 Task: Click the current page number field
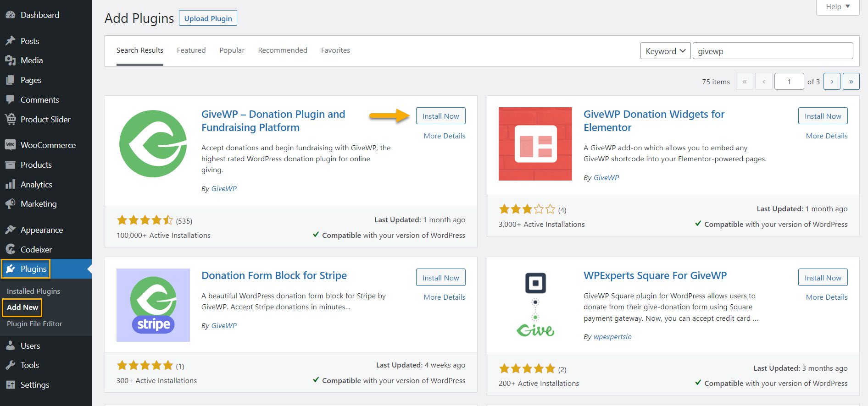pos(789,82)
